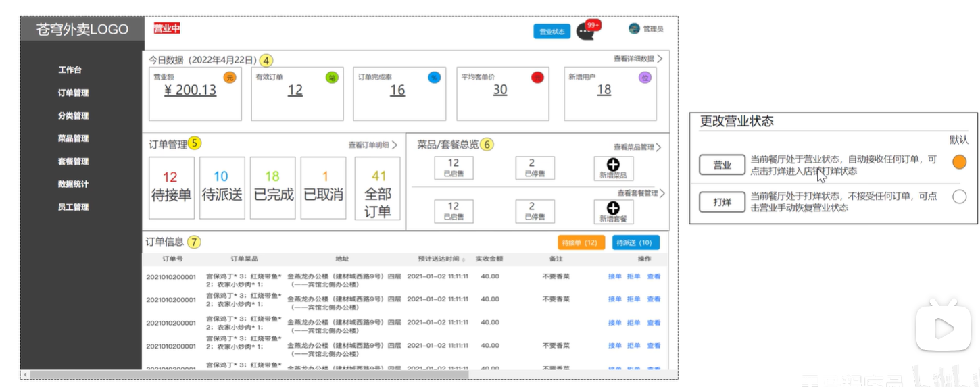
Task: Click the 打烊 button in status dialog
Action: pyautogui.click(x=722, y=201)
